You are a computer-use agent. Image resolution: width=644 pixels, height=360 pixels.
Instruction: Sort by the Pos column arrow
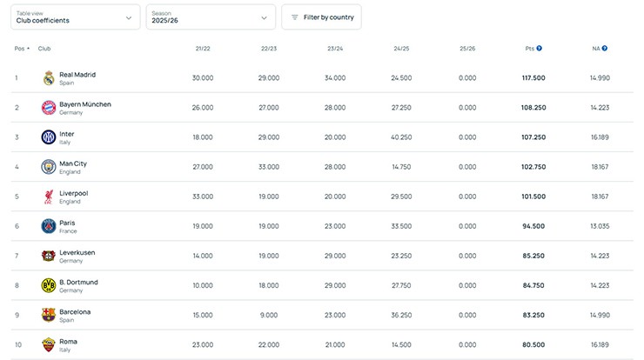coord(28,49)
